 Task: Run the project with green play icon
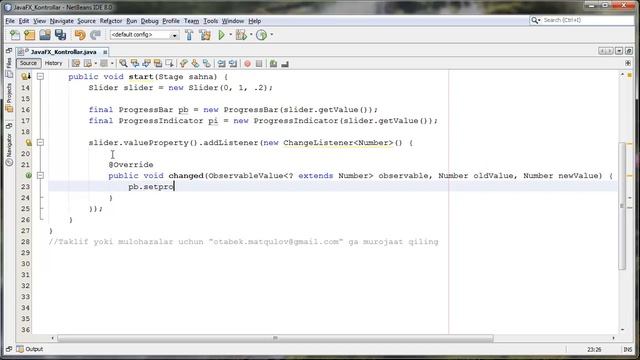pyautogui.click(x=221, y=35)
